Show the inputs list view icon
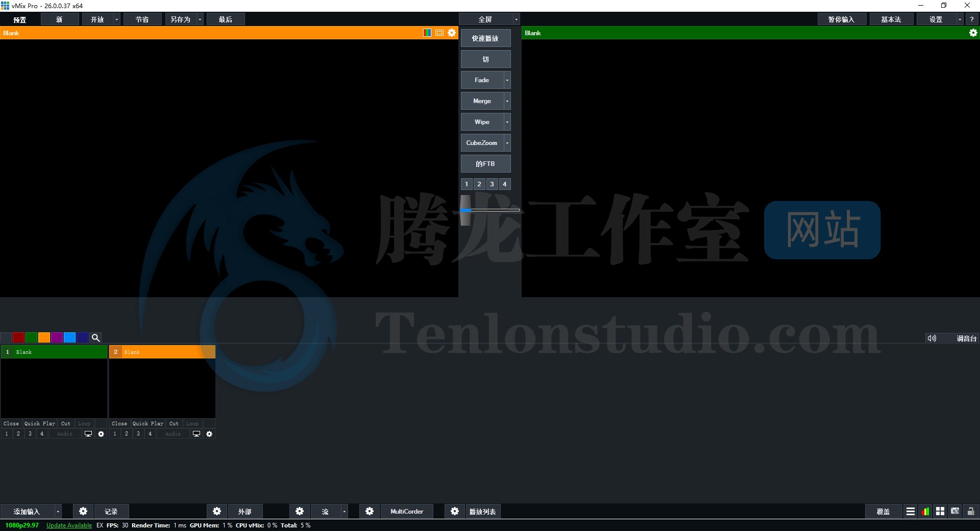 pos(911,511)
